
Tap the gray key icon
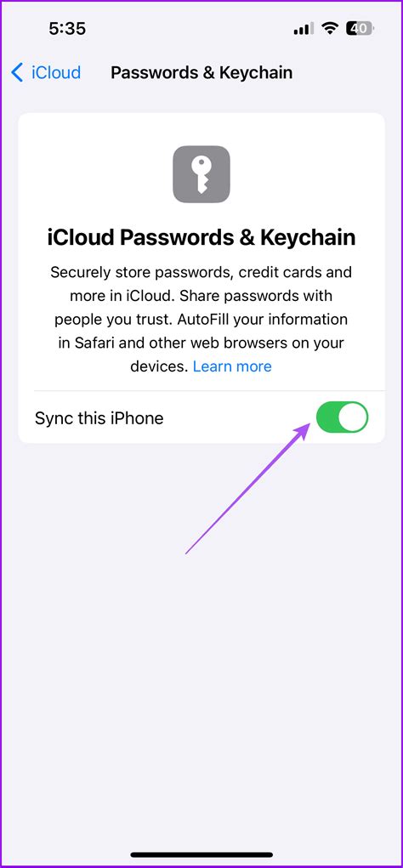(201, 174)
